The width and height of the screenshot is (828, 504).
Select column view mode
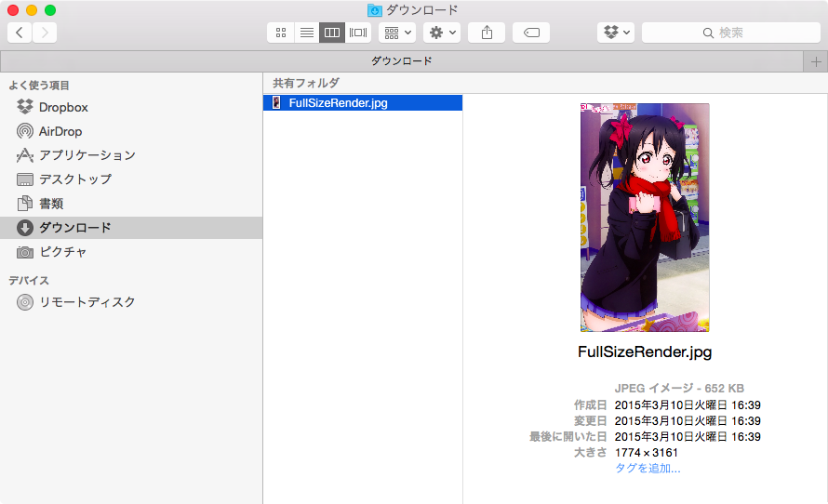[x=332, y=33]
